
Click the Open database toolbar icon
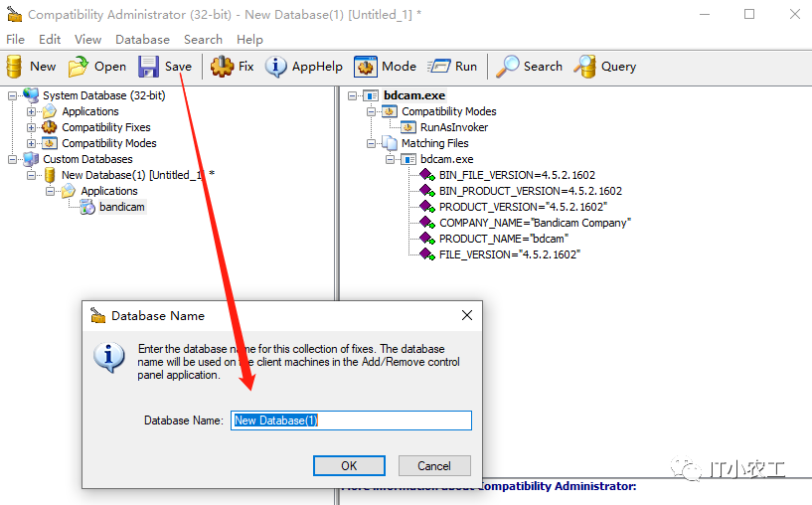pyautogui.click(x=78, y=67)
